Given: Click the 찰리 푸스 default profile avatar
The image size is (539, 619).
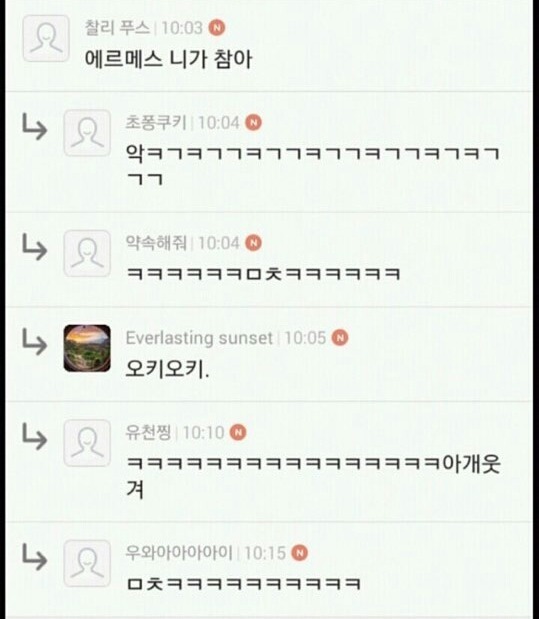Looking at the screenshot, I should tap(46, 38).
